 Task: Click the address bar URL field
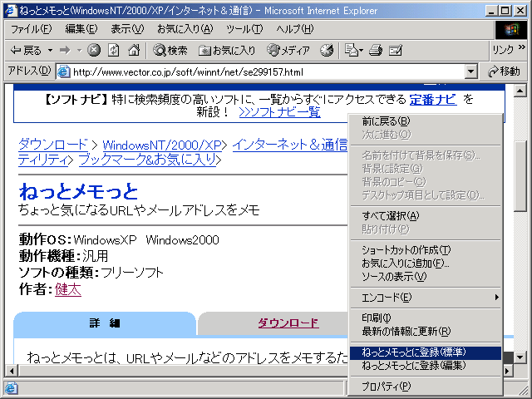268,71
